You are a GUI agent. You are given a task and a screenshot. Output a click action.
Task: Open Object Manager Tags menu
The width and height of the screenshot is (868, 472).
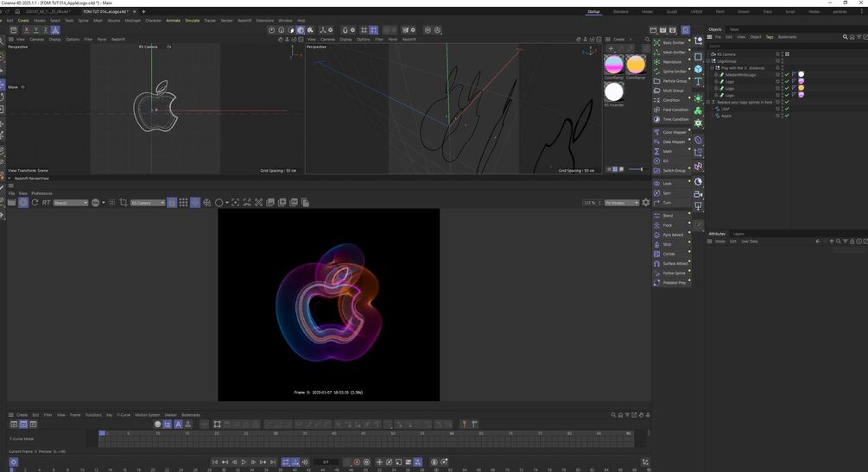pos(769,37)
